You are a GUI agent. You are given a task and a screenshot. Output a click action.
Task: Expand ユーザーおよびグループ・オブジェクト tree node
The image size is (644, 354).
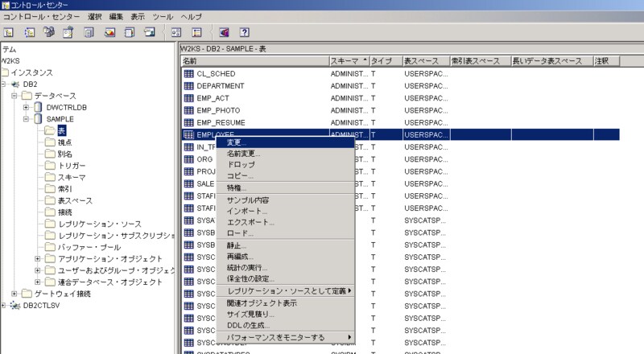click(37, 270)
